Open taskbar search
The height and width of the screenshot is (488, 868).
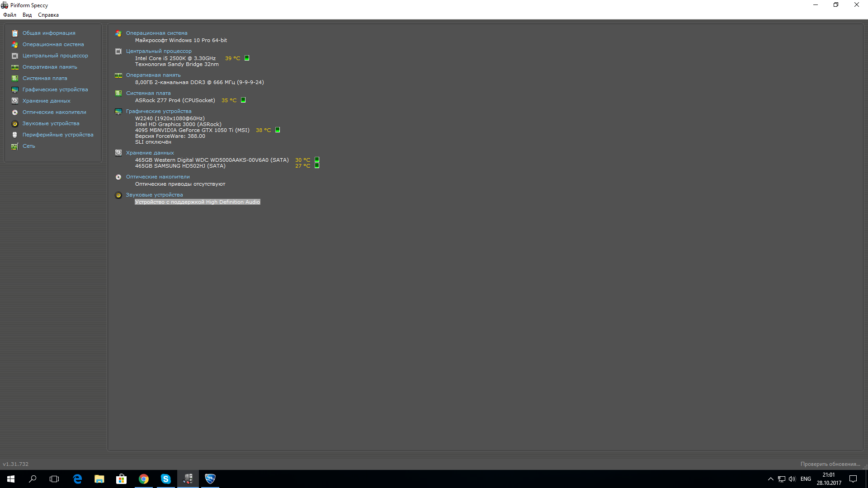click(33, 479)
